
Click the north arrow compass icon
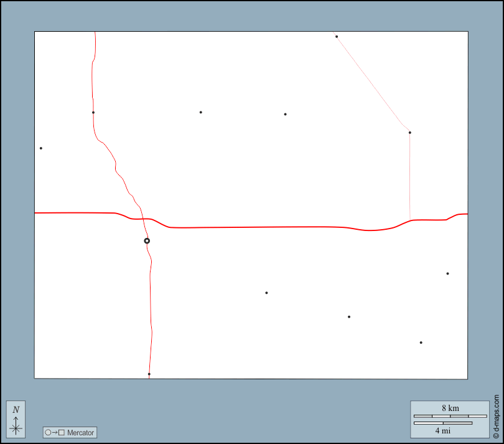(x=16, y=418)
